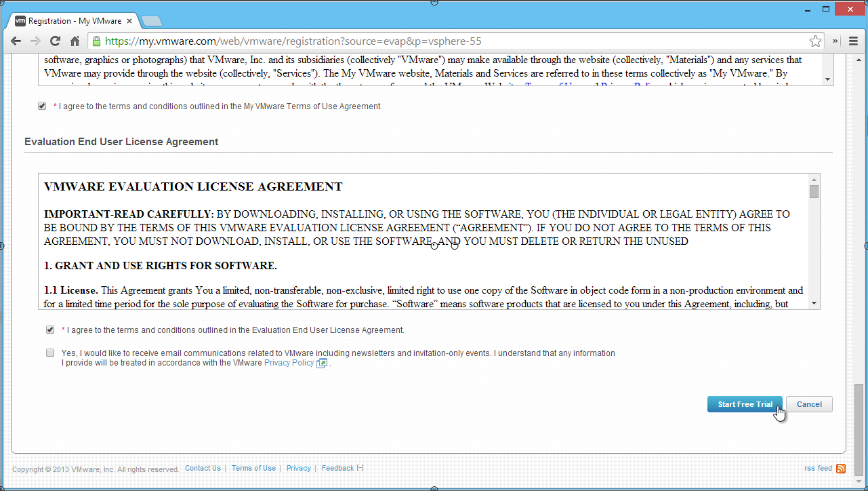This screenshot has width=868, height=491.
Task: Open Privacy footer link
Action: tap(298, 468)
